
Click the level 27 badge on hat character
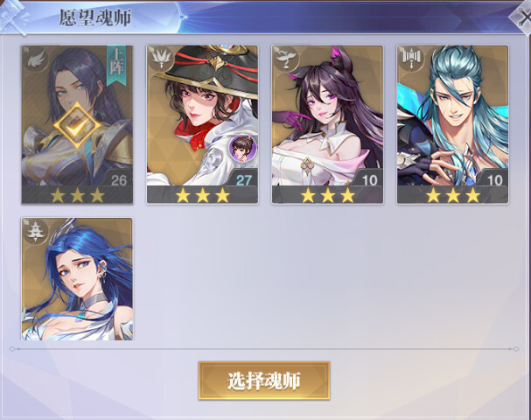tap(243, 180)
